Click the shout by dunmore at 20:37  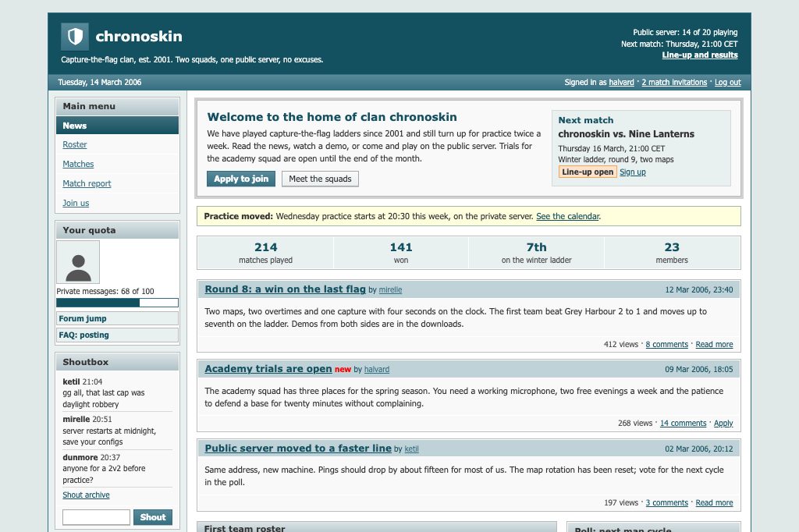tap(117, 468)
